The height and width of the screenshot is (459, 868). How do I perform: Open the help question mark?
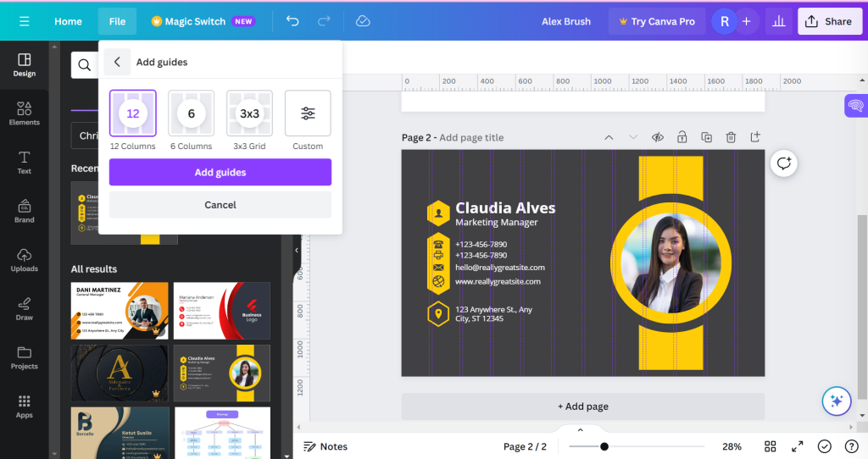(851, 446)
